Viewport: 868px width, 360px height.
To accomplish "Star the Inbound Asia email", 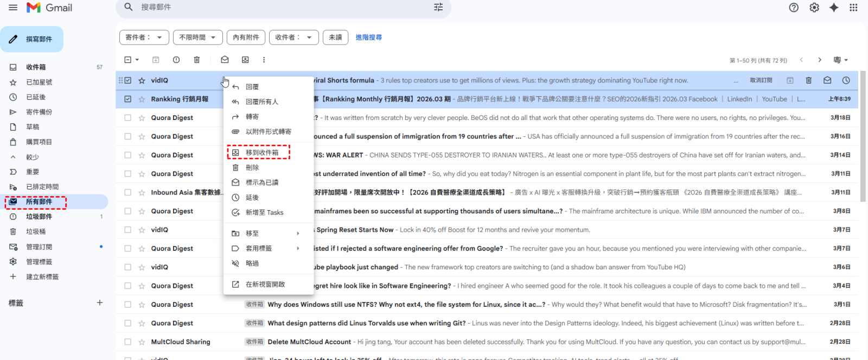I will tap(142, 193).
